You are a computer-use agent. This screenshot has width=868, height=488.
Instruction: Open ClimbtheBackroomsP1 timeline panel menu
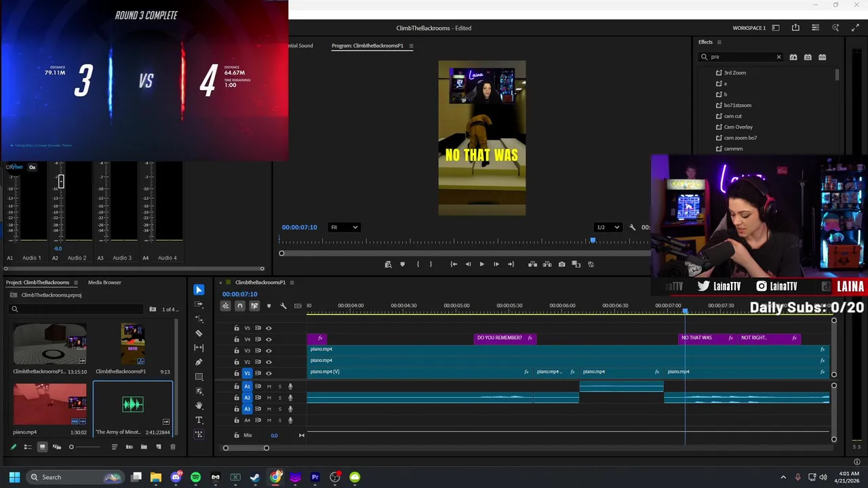[x=292, y=283]
